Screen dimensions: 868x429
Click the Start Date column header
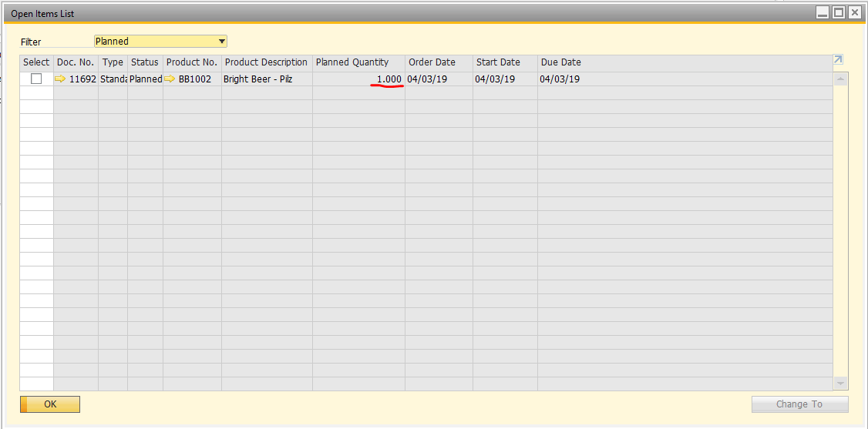(505, 62)
